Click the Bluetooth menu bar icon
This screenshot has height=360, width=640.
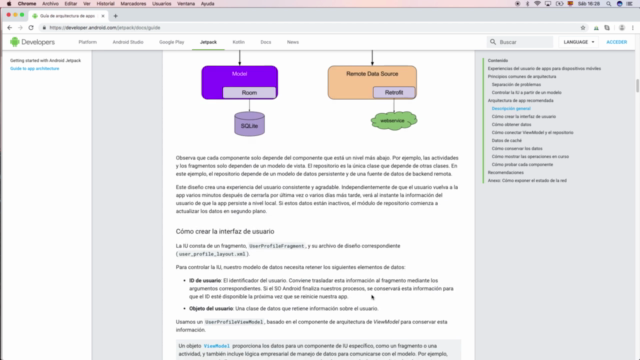(527, 4)
